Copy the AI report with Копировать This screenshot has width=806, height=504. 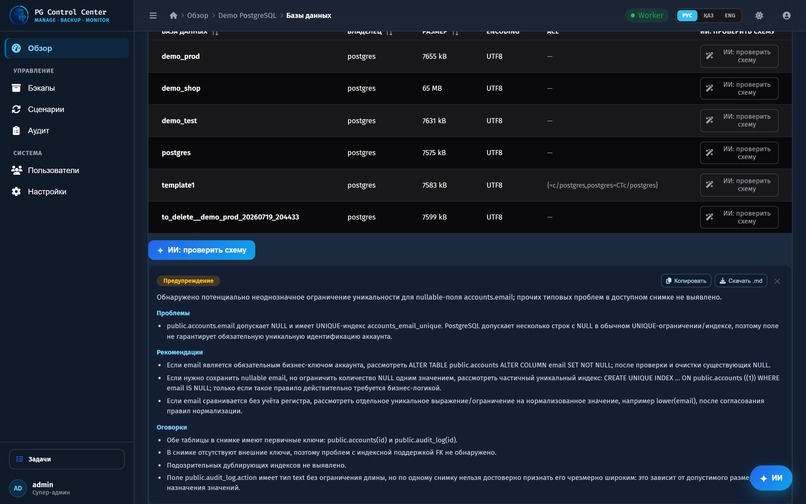click(686, 281)
